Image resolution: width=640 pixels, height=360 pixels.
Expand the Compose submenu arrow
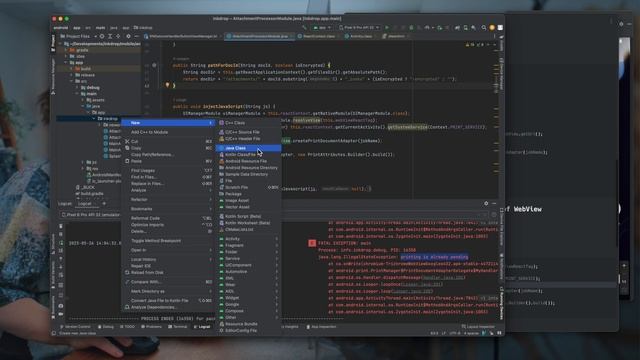[277, 311]
